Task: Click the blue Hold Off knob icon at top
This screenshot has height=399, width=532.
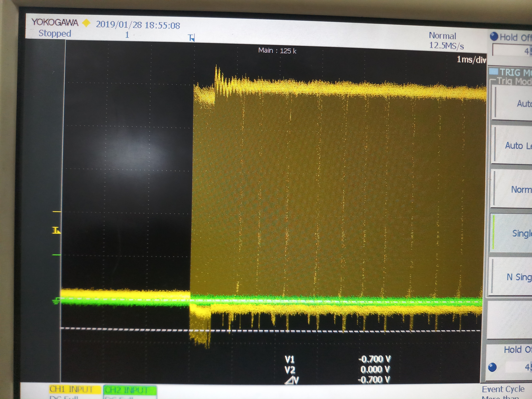Action: tap(494, 37)
